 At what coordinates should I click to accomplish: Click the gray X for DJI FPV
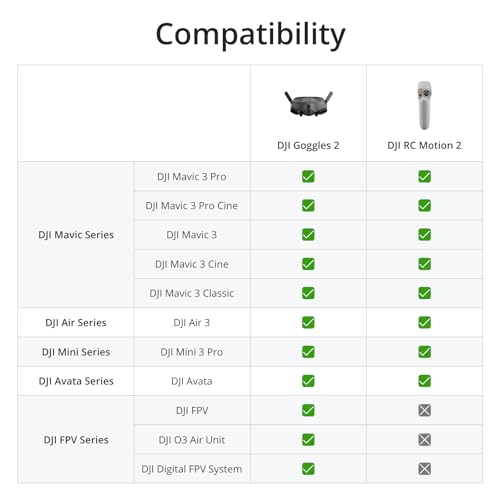click(424, 410)
